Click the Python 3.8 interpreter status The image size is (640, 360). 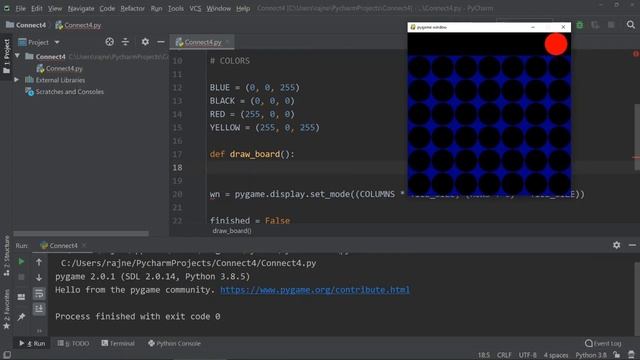click(x=591, y=355)
